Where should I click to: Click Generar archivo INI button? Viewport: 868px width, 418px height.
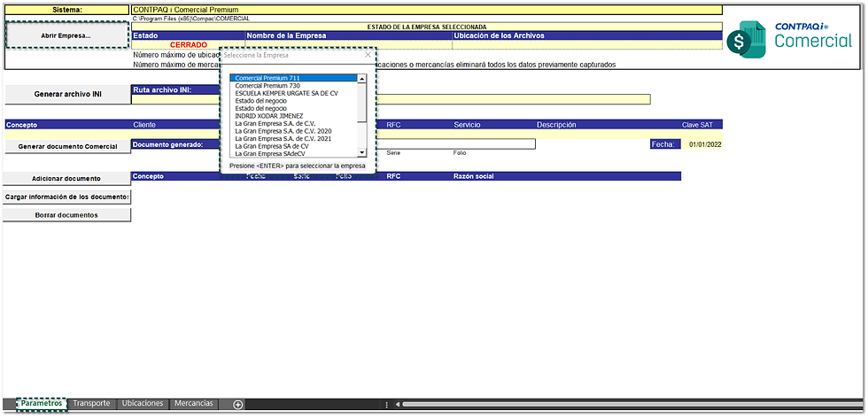[67, 95]
